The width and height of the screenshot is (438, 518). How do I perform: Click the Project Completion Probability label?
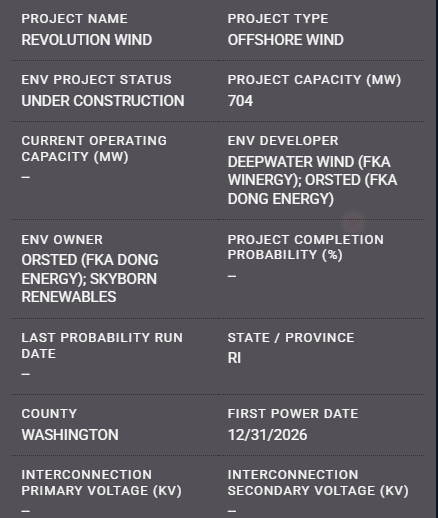(x=306, y=247)
